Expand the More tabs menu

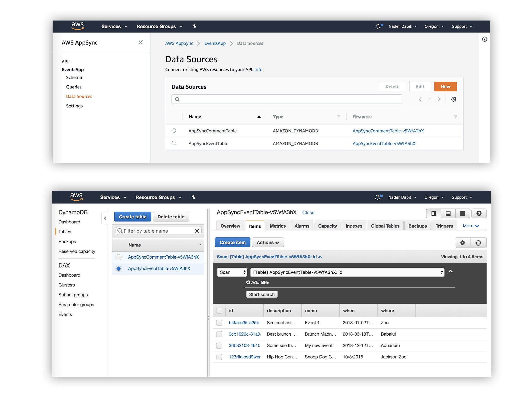(471, 226)
